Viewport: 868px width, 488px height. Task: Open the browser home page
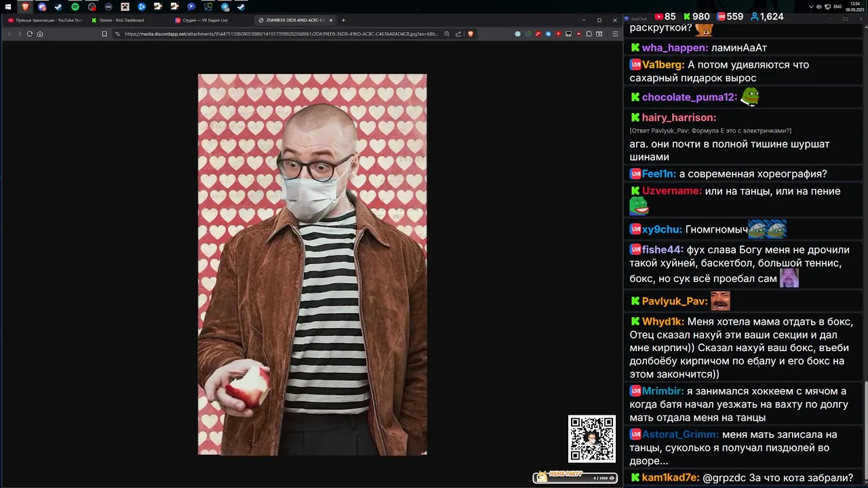click(x=40, y=34)
